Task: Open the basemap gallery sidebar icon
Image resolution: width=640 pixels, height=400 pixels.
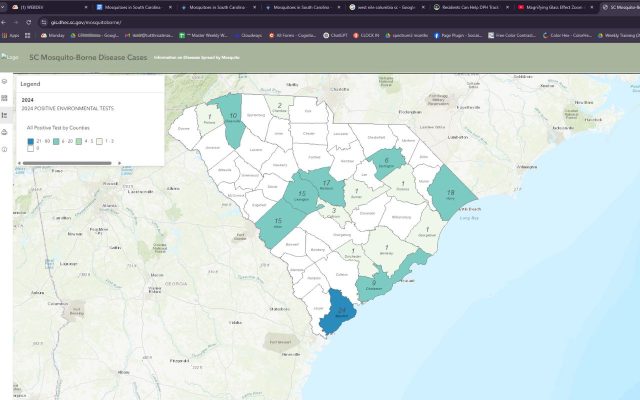Action: click(4, 98)
